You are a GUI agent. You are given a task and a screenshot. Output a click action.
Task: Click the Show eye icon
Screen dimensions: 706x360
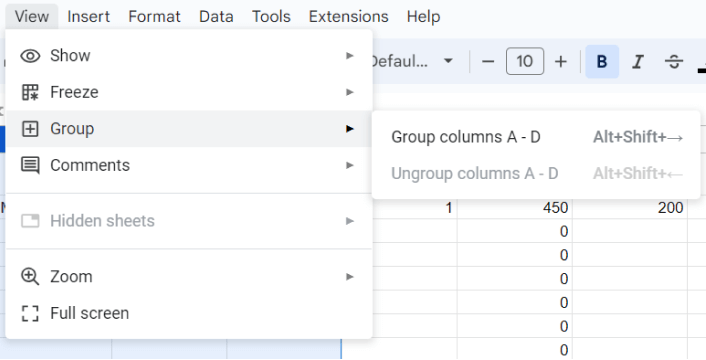[30, 56]
